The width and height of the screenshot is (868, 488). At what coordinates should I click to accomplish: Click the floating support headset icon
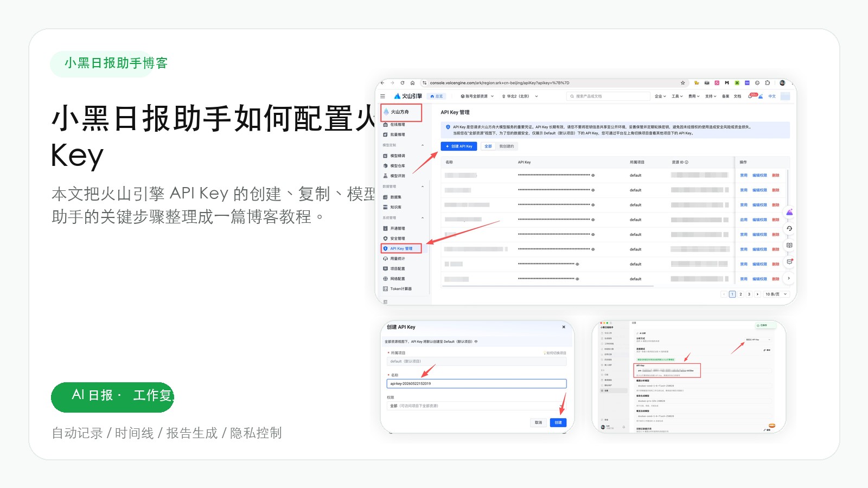[x=789, y=229]
